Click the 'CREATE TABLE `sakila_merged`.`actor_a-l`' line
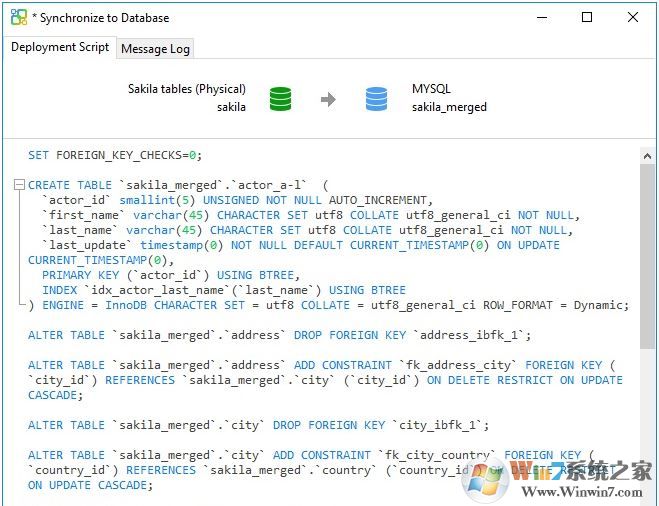This screenshot has height=506, width=659. [x=178, y=185]
